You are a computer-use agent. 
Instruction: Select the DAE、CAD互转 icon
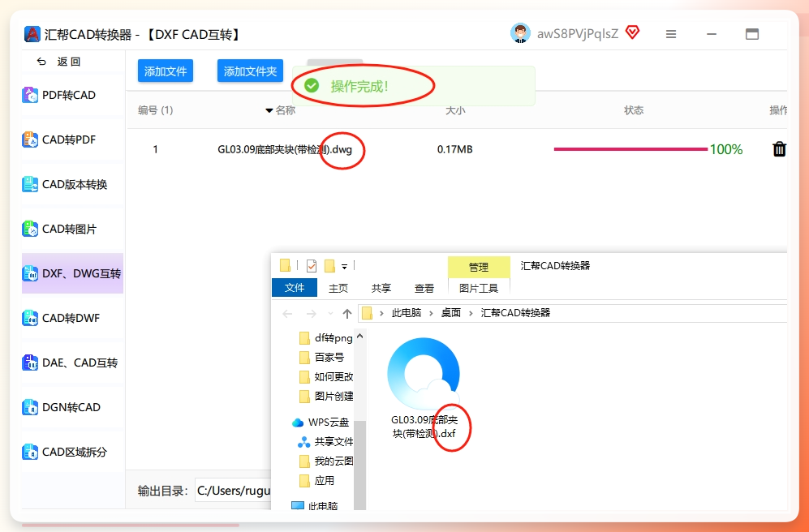click(31, 363)
